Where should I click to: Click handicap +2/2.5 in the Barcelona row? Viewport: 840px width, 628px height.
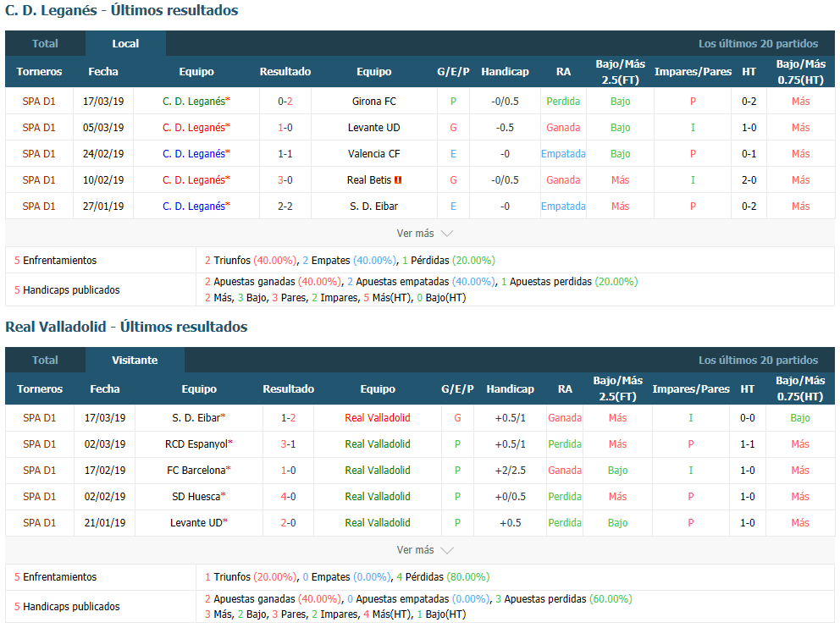point(510,470)
